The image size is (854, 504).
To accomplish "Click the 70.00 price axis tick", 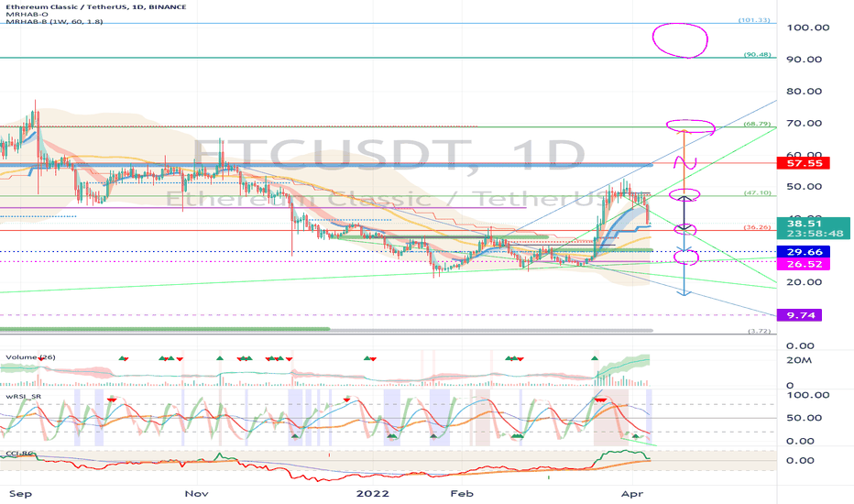I will [804, 123].
